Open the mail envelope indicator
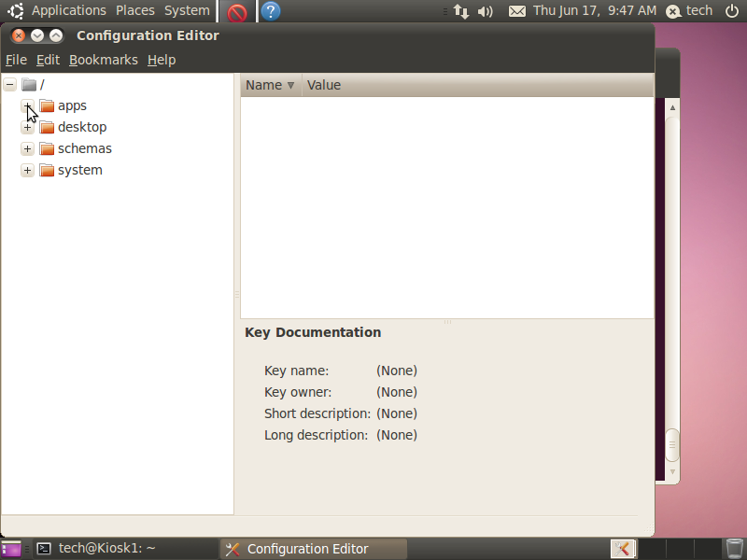The image size is (747, 560). [x=517, y=11]
